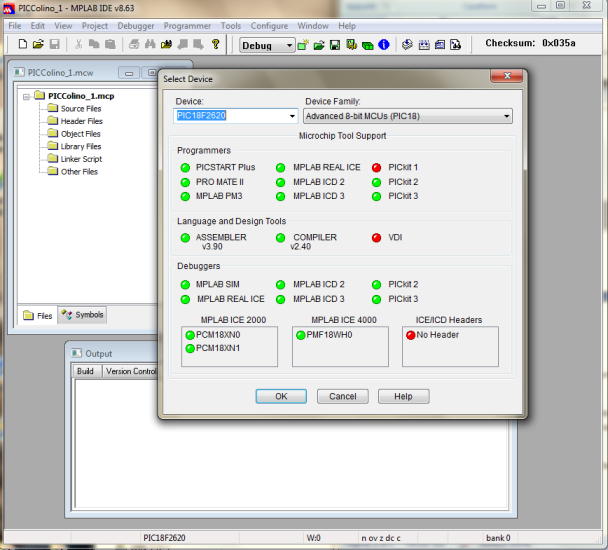Open the View menu
This screenshot has height=550, width=608.
click(63, 26)
